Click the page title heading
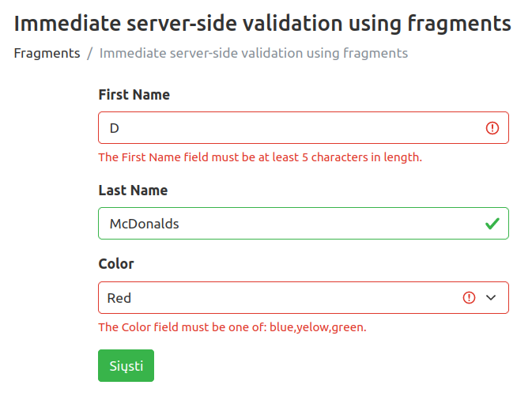Screen dimensions: 532x400 262,24
